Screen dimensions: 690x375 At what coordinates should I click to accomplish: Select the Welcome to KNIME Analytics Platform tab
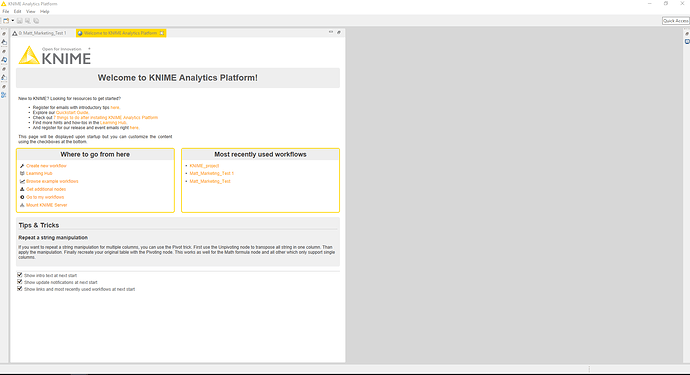click(x=120, y=33)
